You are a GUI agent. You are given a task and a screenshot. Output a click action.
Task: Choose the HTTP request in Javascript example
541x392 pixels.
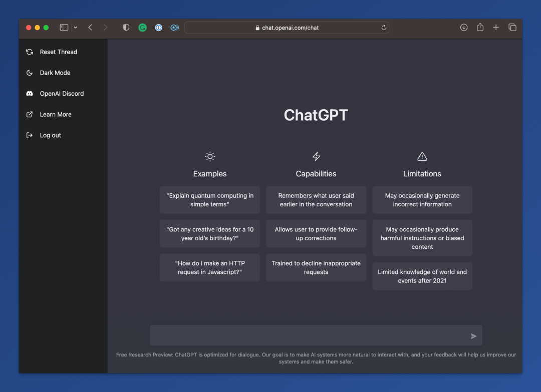click(210, 267)
